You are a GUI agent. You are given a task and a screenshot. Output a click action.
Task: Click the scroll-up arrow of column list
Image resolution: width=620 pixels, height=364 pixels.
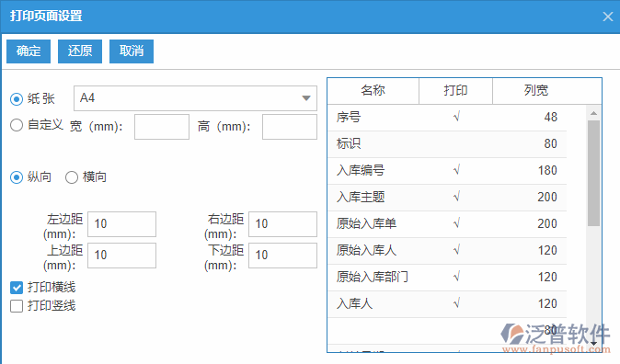[593, 113]
